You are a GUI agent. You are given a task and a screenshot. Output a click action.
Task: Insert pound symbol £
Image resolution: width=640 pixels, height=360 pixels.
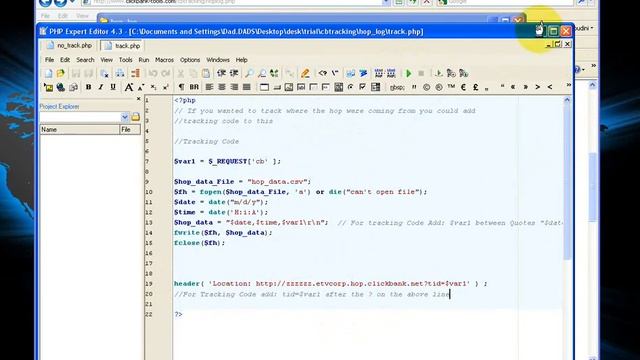click(476, 87)
